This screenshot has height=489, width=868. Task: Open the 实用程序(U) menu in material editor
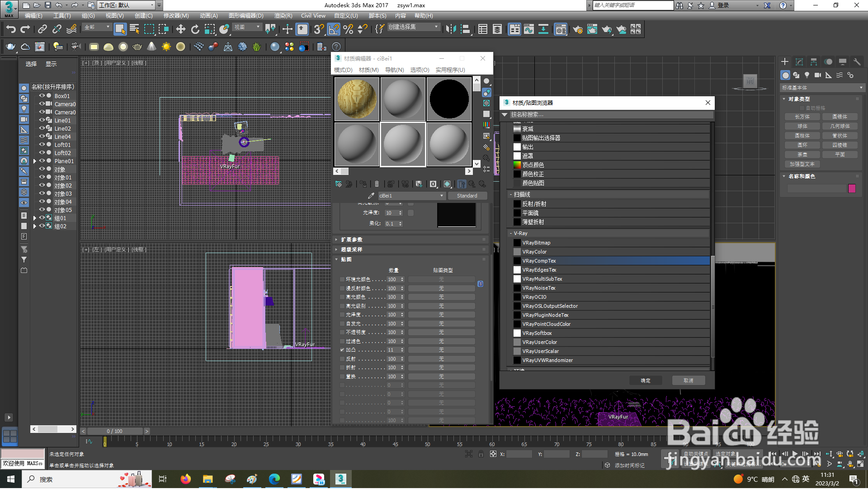tap(450, 70)
